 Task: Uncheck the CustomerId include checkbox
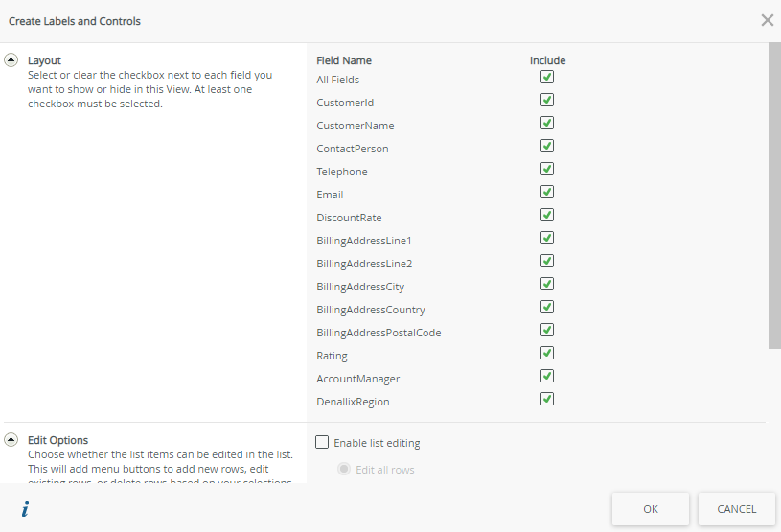coord(547,101)
